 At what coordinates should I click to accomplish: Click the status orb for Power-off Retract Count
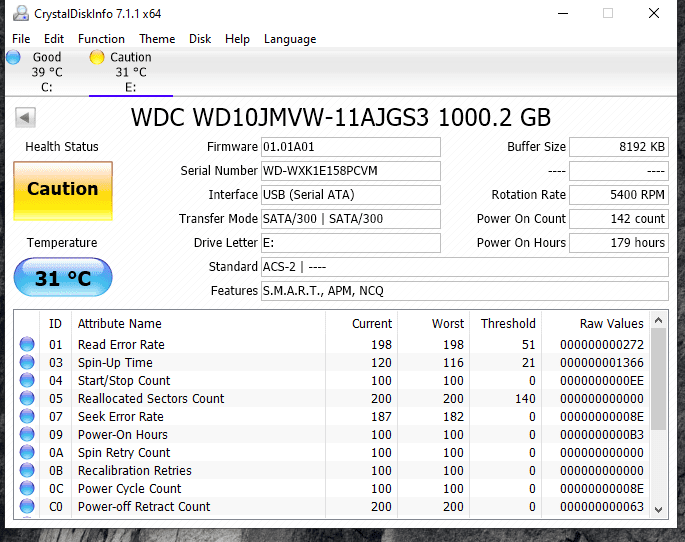point(27,506)
